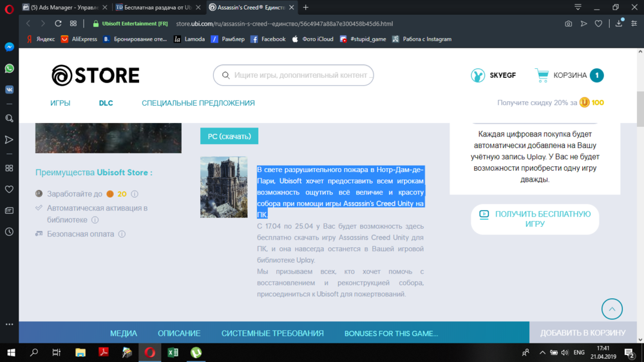Reload the current page
Screen dimensions: 644x362
58,23
